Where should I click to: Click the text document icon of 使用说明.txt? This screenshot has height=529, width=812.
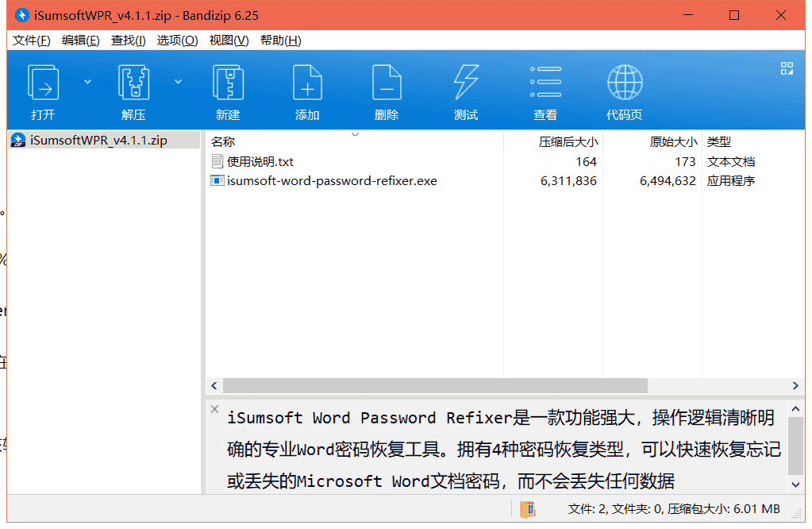[x=217, y=162]
